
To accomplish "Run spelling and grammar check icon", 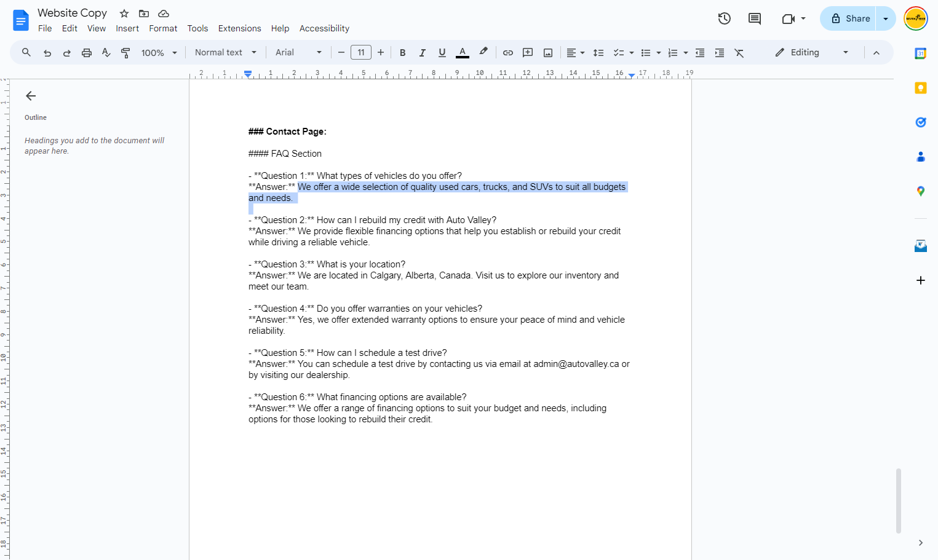I will point(106,53).
